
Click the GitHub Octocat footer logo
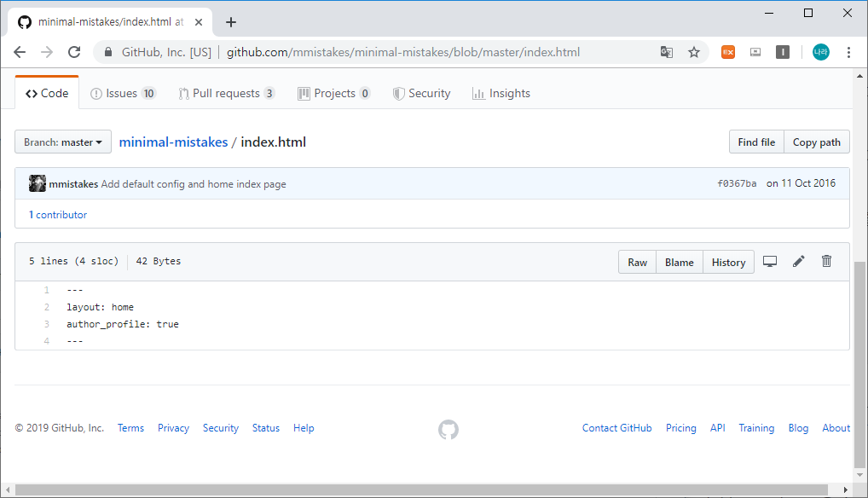[448, 430]
